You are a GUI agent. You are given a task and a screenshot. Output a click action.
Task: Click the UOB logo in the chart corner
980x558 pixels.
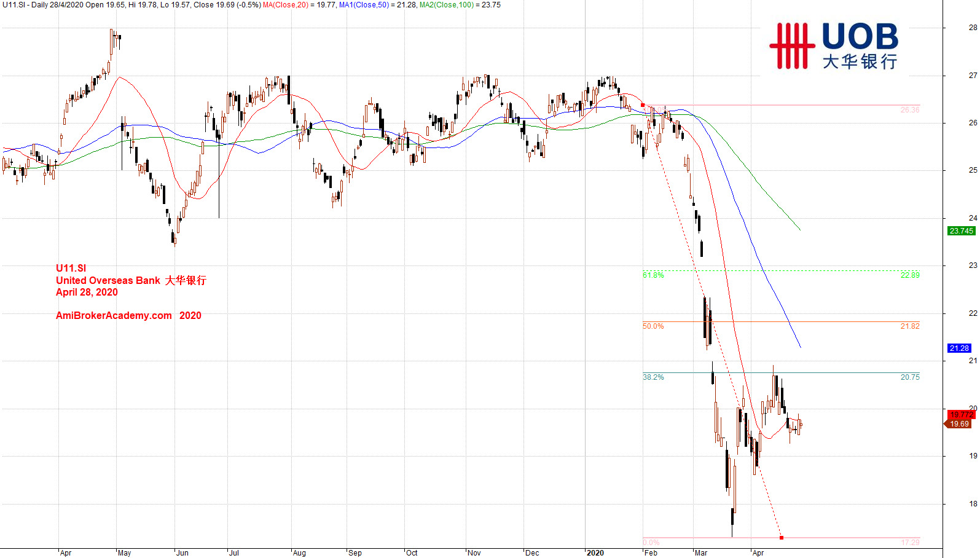click(x=834, y=46)
